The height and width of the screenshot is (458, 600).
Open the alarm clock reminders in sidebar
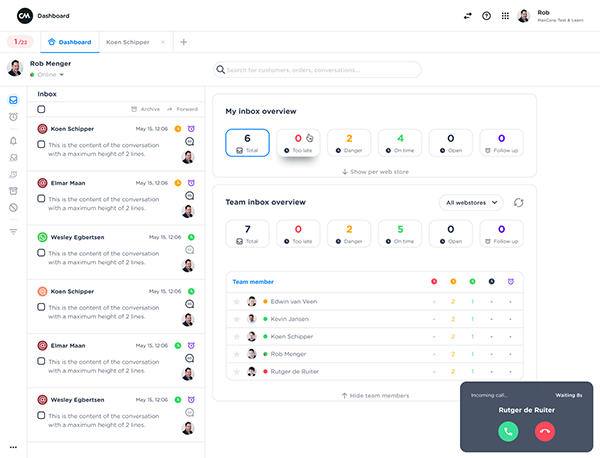(13, 117)
